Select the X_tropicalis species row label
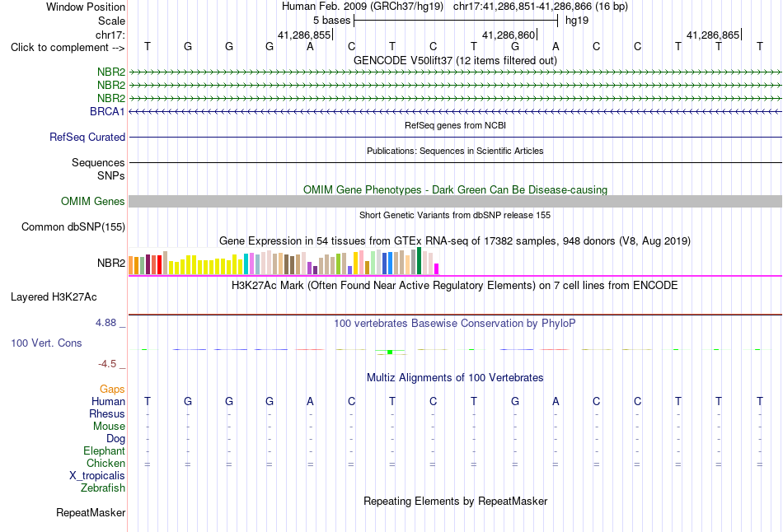This screenshot has height=532, width=783. point(97,476)
